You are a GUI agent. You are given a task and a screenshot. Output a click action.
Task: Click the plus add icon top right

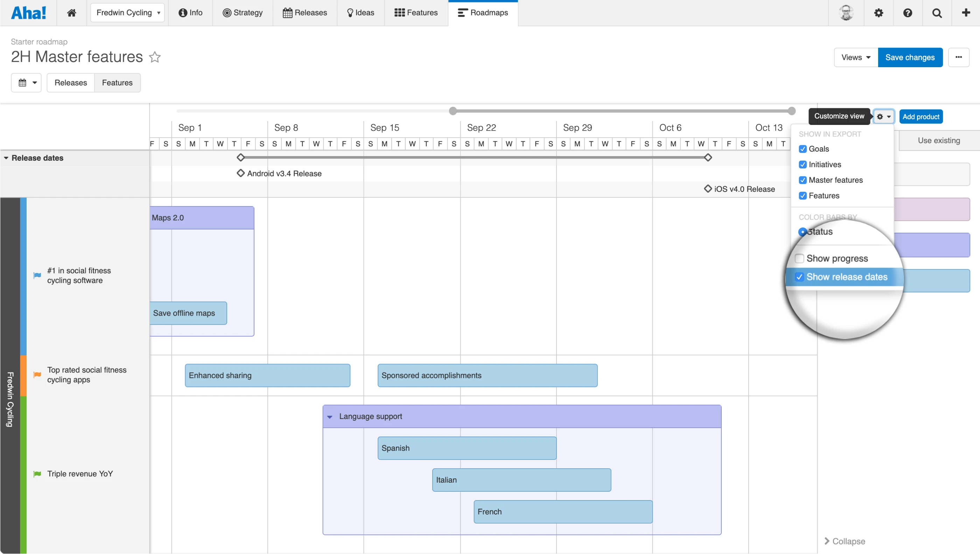[x=966, y=13]
